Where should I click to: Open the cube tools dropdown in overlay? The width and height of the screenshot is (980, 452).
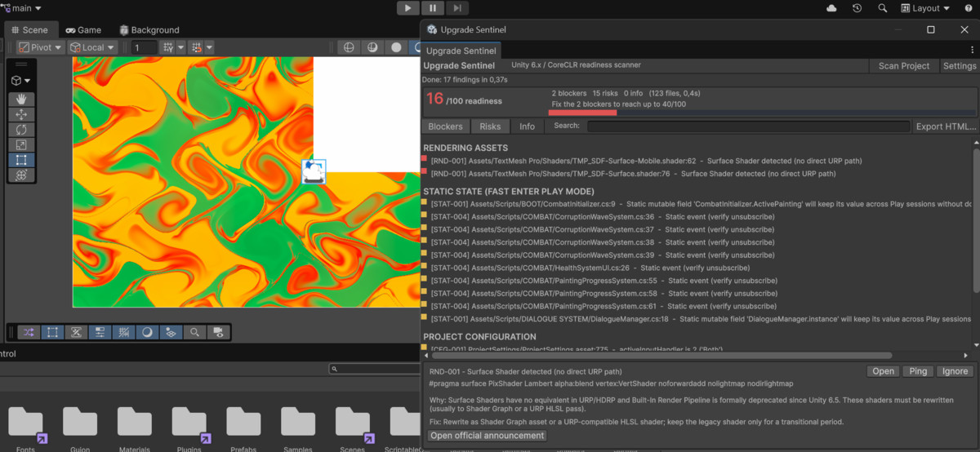[21, 81]
